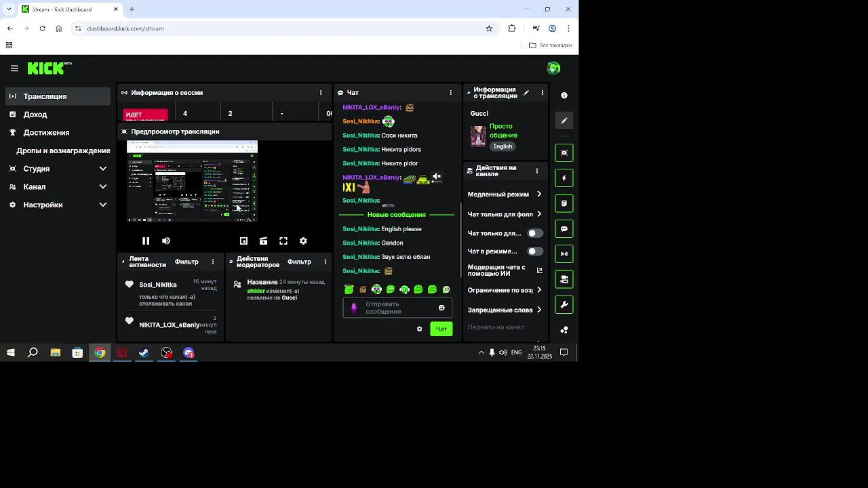
Task: Click the stream preview thumbnail
Action: tap(192, 181)
